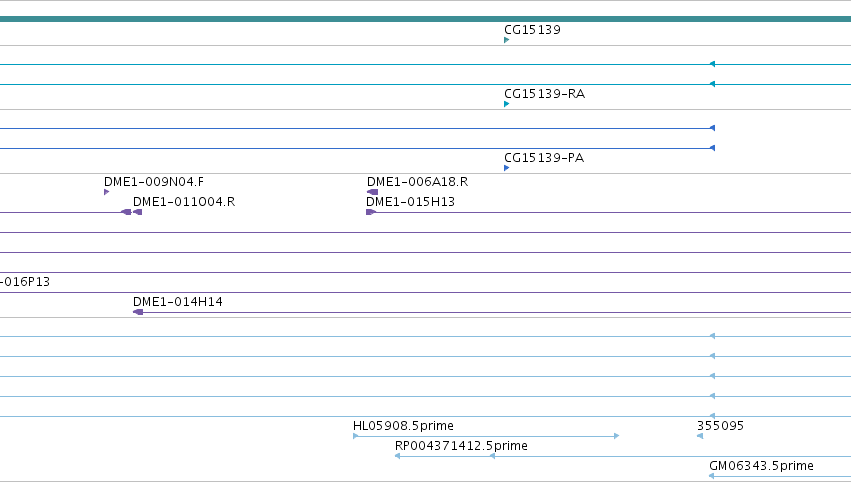The image size is (851, 482).
Task: Click the CG15139-PA arrow glyph
Action: tap(506, 168)
